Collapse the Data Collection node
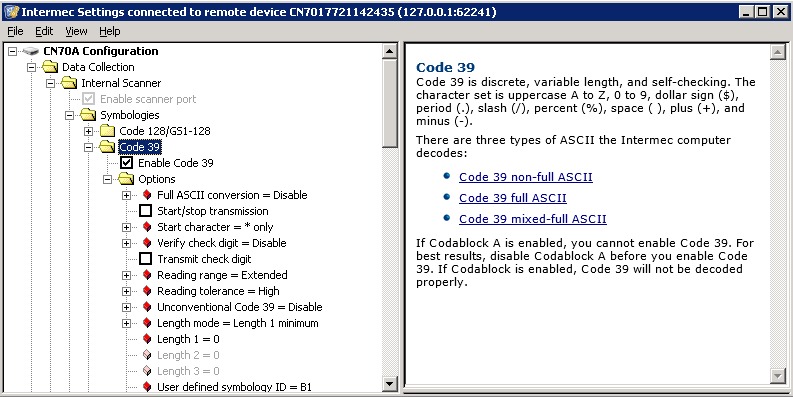793x397 pixels. pos(31,67)
